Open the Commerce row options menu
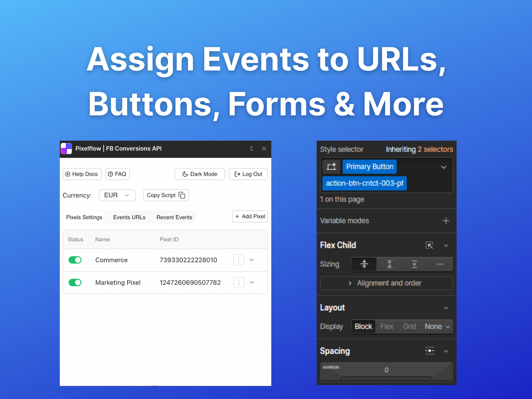 click(x=239, y=260)
